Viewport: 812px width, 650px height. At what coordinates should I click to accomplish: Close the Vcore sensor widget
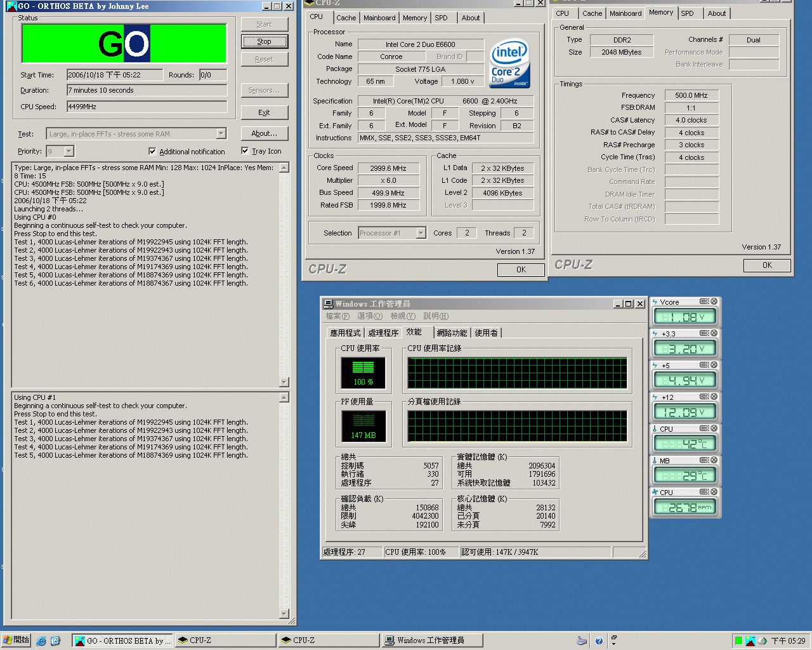pyautogui.click(x=714, y=302)
